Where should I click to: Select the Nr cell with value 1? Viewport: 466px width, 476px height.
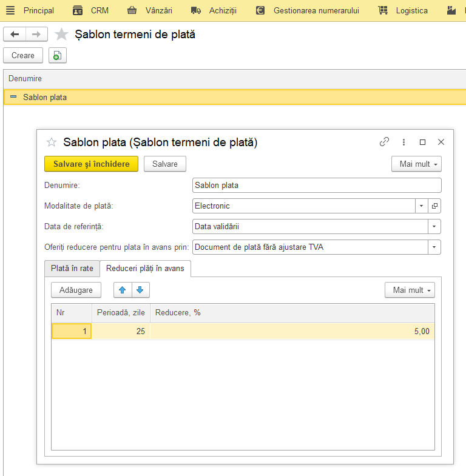coord(72,331)
